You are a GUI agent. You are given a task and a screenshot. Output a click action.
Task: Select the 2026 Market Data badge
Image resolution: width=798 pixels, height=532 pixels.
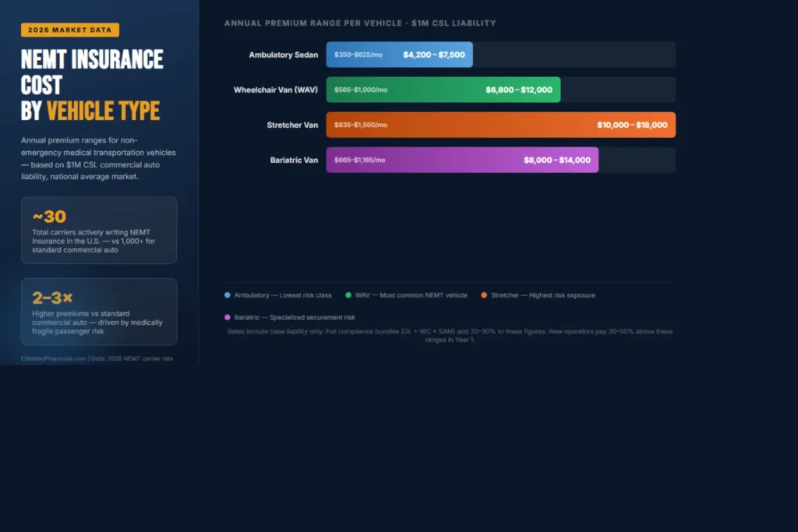pyautogui.click(x=70, y=30)
